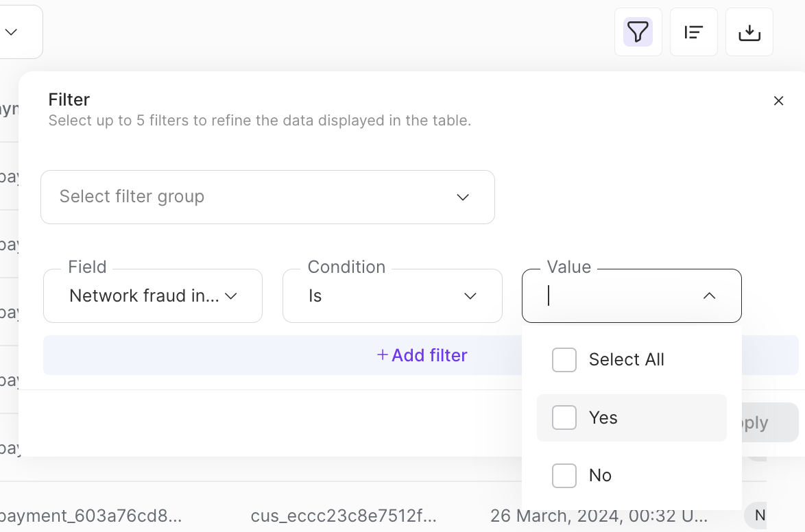Collapse the Value dropdown via its chevron
Image resolution: width=805 pixels, height=532 pixels.
click(710, 295)
